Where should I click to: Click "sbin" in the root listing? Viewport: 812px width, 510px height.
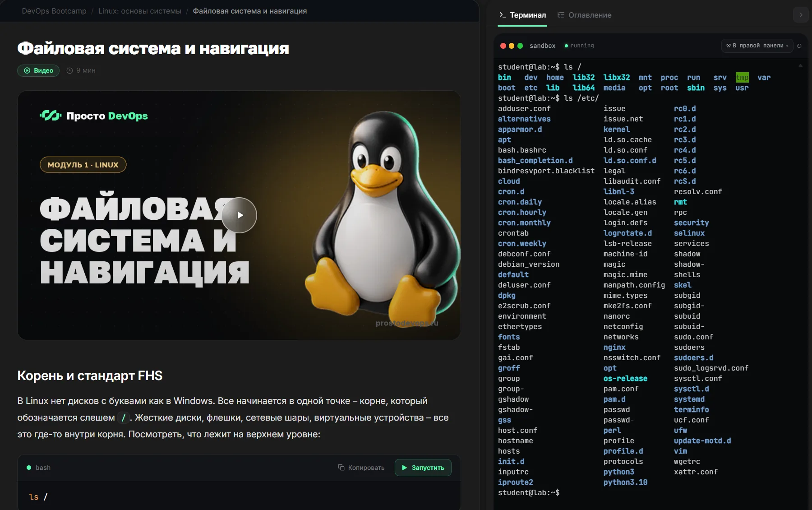[x=696, y=88]
